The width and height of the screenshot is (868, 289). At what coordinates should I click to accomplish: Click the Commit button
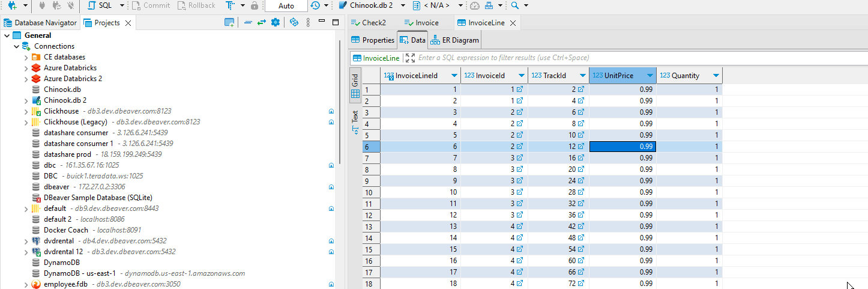point(152,5)
